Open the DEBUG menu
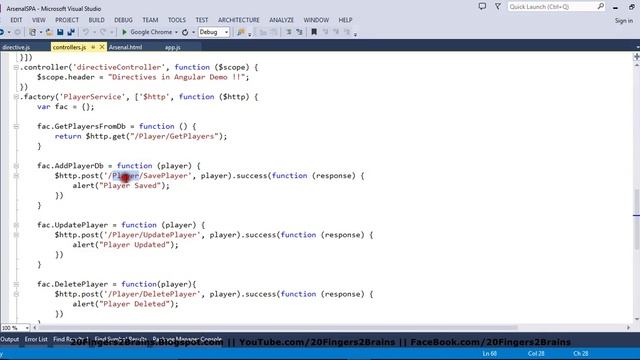Viewport: 640px width, 360px height. coord(123,20)
